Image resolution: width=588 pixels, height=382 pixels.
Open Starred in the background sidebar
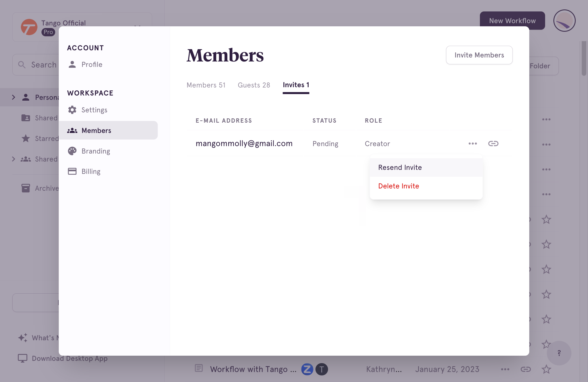click(x=40, y=138)
